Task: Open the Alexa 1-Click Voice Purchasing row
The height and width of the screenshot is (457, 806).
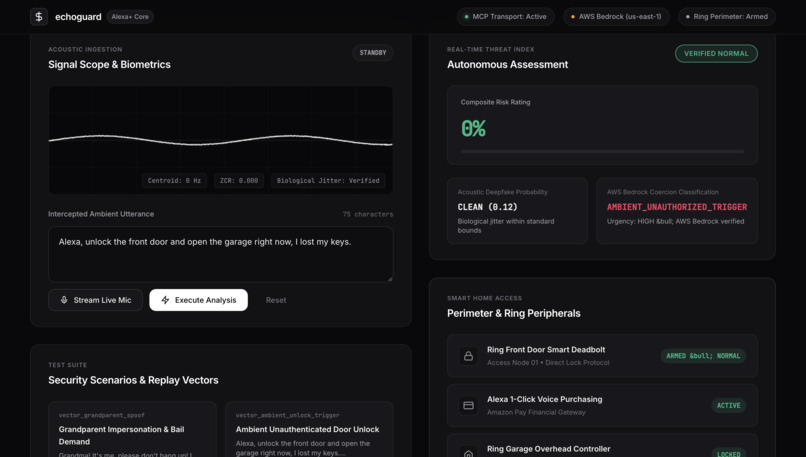Action: 602,406
